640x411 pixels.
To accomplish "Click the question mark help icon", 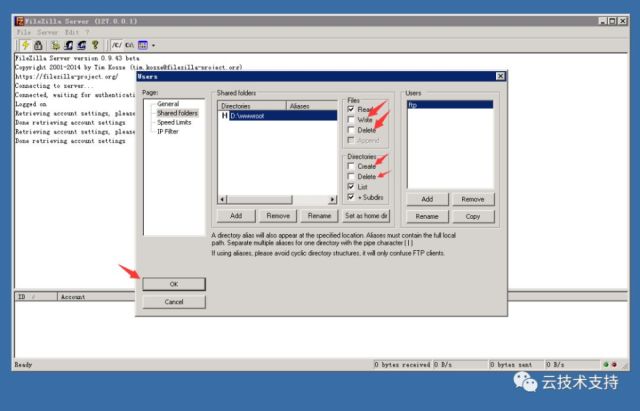I will (95, 45).
